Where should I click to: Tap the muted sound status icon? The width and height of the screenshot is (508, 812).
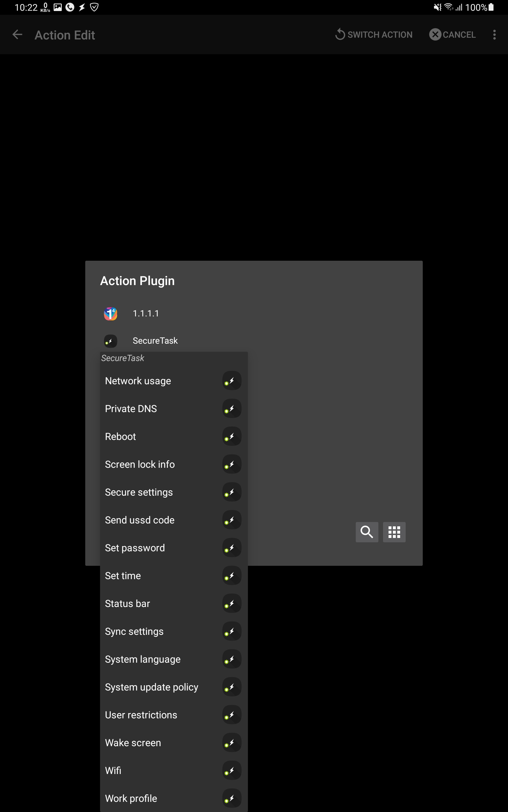(437, 7)
